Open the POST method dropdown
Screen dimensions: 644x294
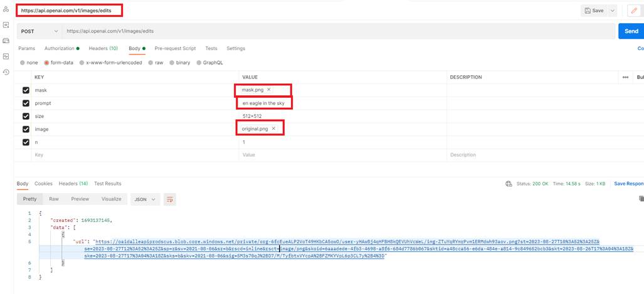(x=40, y=31)
